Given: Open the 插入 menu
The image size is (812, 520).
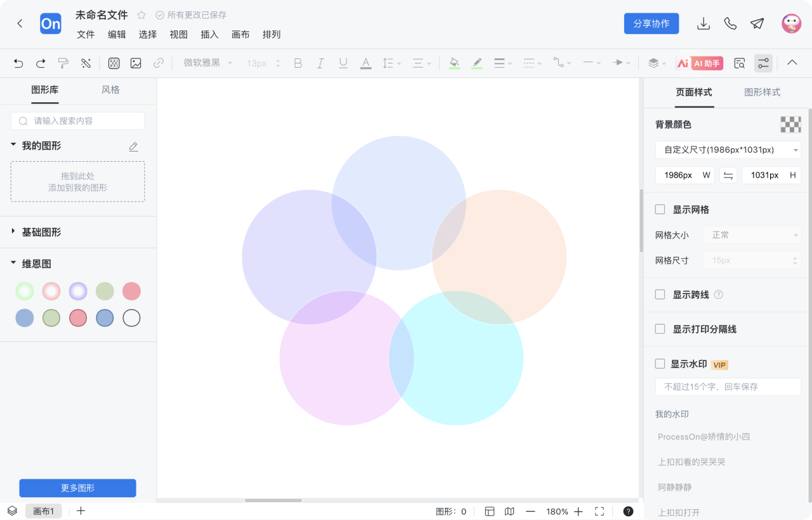Looking at the screenshot, I should (x=209, y=34).
